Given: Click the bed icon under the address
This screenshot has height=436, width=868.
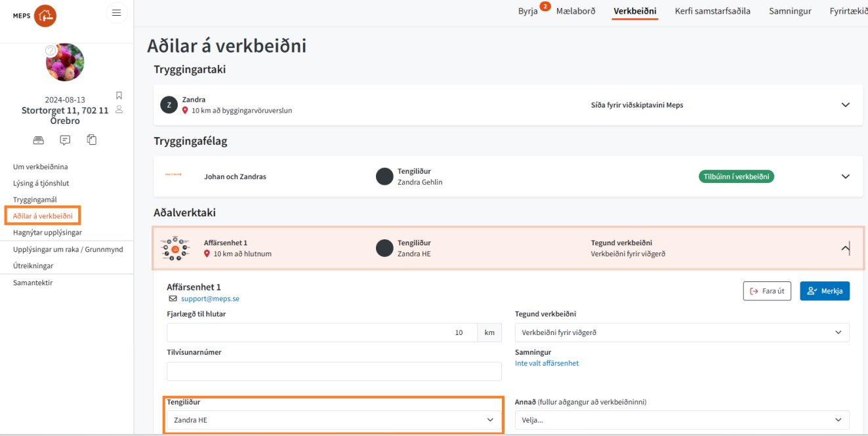Looking at the screenshot, I should (39, 140).
